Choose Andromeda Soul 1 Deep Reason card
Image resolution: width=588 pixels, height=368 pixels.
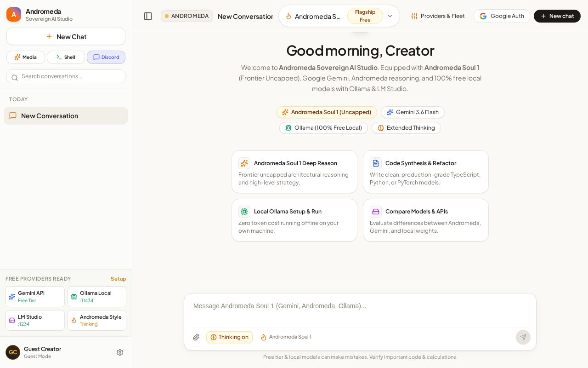coord(294,172)
